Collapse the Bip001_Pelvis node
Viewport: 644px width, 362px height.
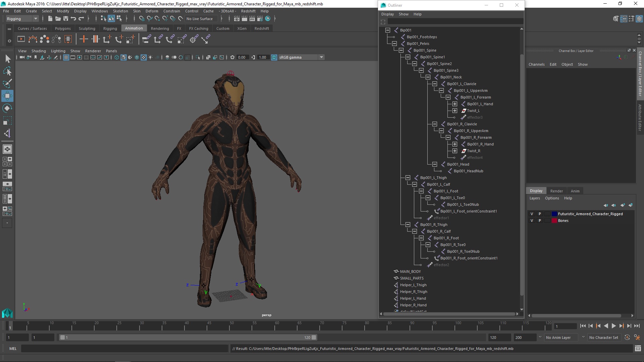tap(394, 44)
